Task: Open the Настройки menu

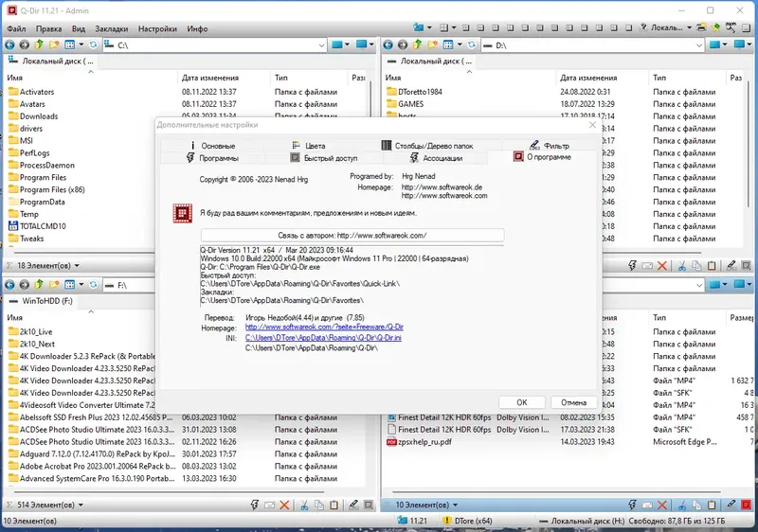Action: tap(157, 28)
